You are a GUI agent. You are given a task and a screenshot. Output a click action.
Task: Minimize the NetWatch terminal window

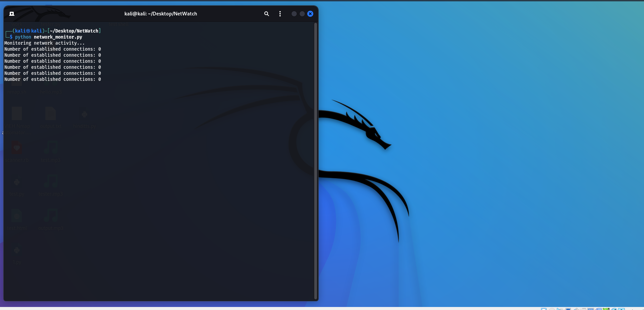click(294, 14)
